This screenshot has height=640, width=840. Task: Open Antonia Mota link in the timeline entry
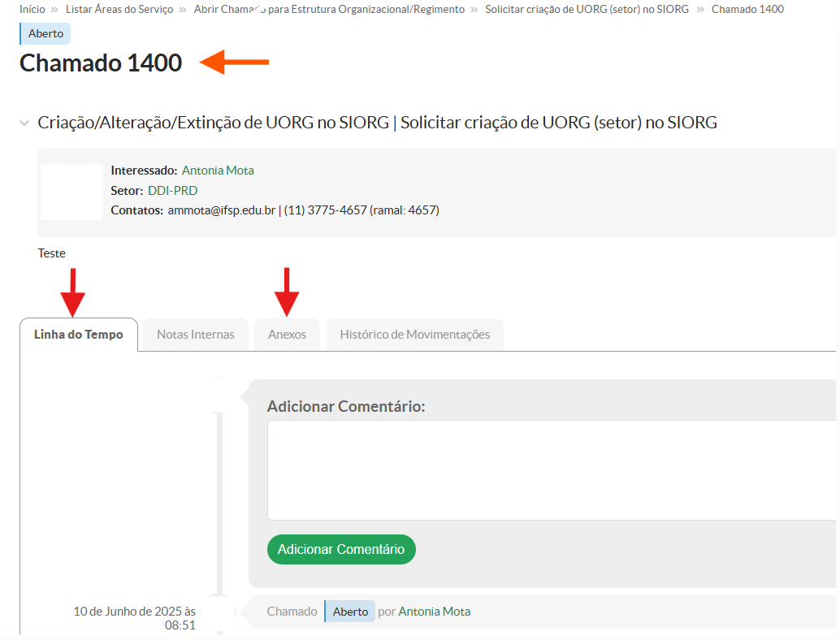(x=435, y=612)
